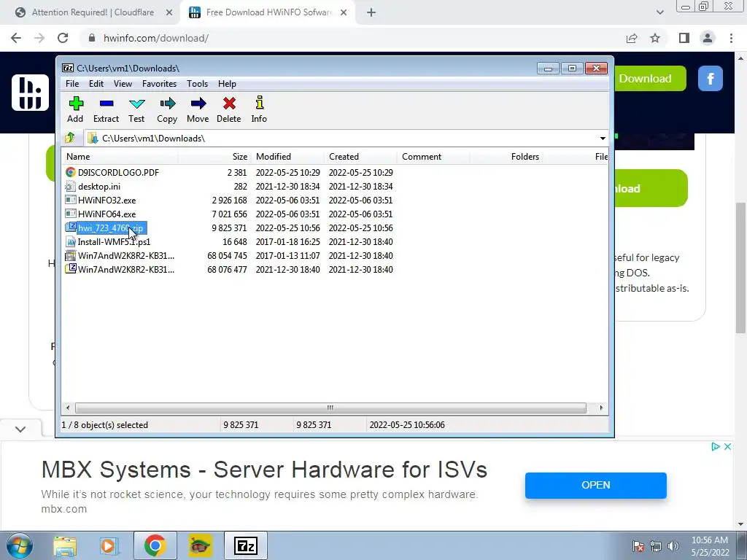
Task: Switch to the Attention Required Cloudflare tab
Action: (93, 12)
